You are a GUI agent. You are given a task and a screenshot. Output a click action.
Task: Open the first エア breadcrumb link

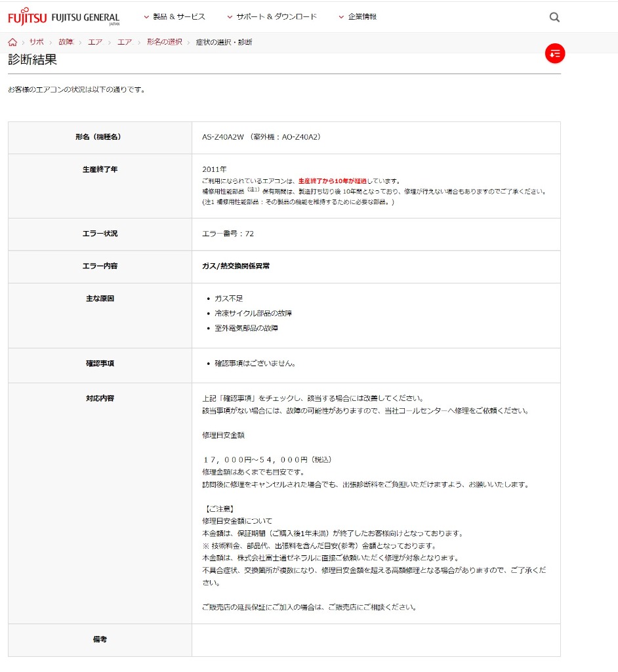(96, 42)
